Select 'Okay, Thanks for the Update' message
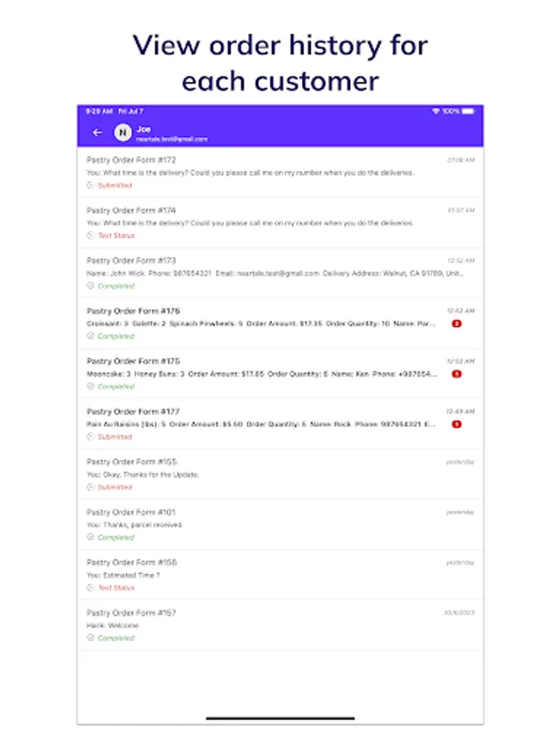560x747 pixels. click(143, 475)
